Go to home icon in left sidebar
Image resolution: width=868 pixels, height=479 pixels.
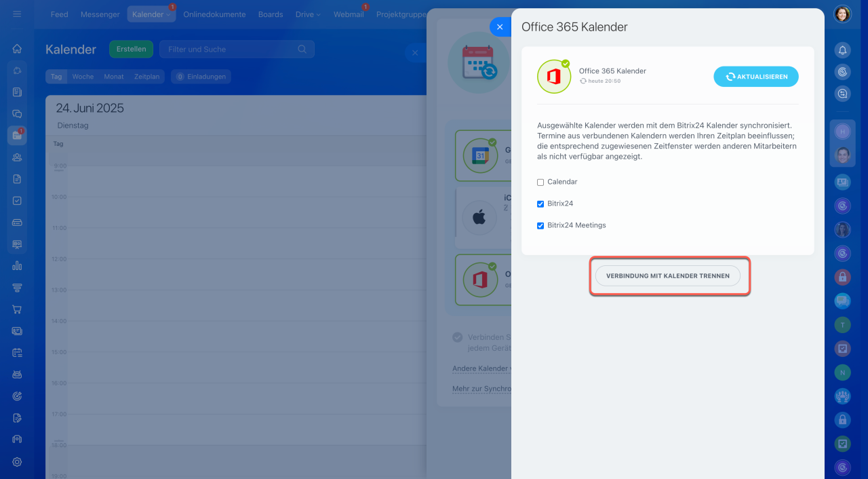[17, 49]
